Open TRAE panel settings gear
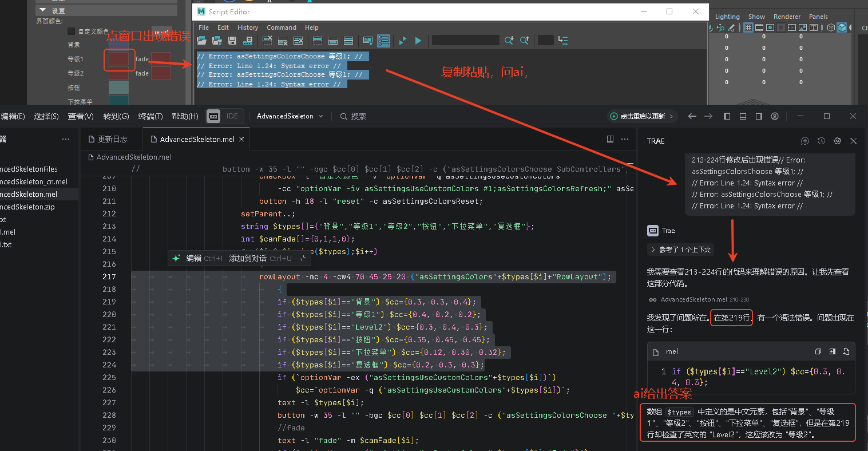 (x=837, y=141)
